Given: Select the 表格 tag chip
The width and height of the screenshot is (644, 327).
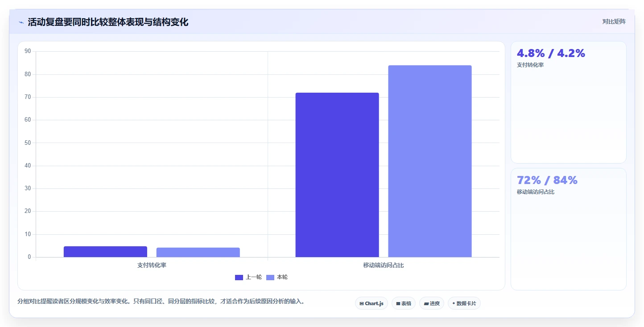Looking at the screenshot, I should point(404,303).
